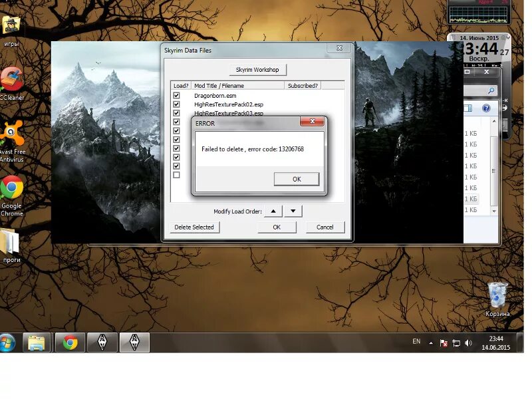Image resolution: width=532 pixels, height=399 pixels.
Task: Click the Load? column header
Action: click(x=181, y=86)
